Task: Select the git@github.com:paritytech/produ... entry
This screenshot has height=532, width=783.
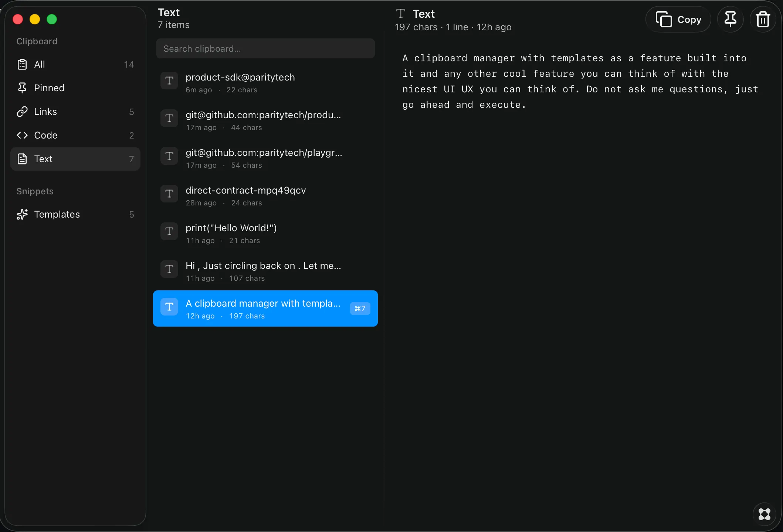Action: (x=265, y=121)
